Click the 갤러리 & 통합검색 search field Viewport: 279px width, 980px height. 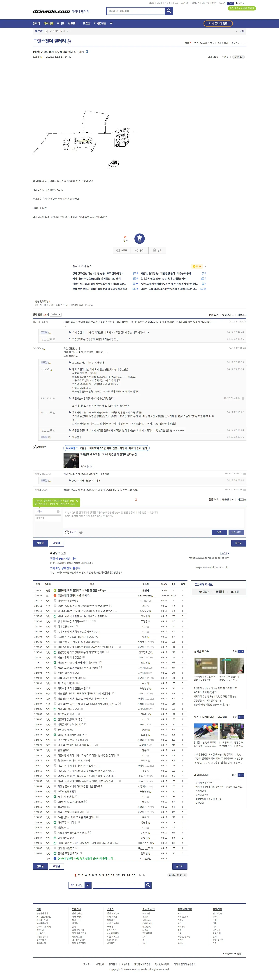[136, 11]
